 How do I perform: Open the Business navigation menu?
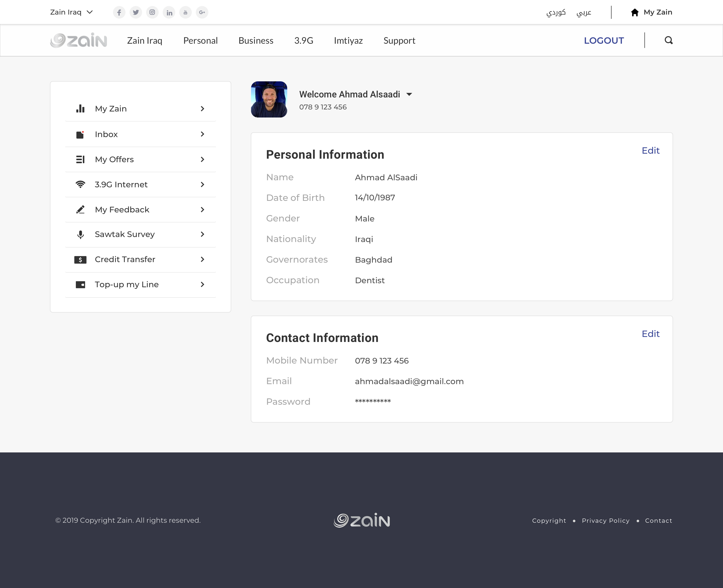click(256, 41)
